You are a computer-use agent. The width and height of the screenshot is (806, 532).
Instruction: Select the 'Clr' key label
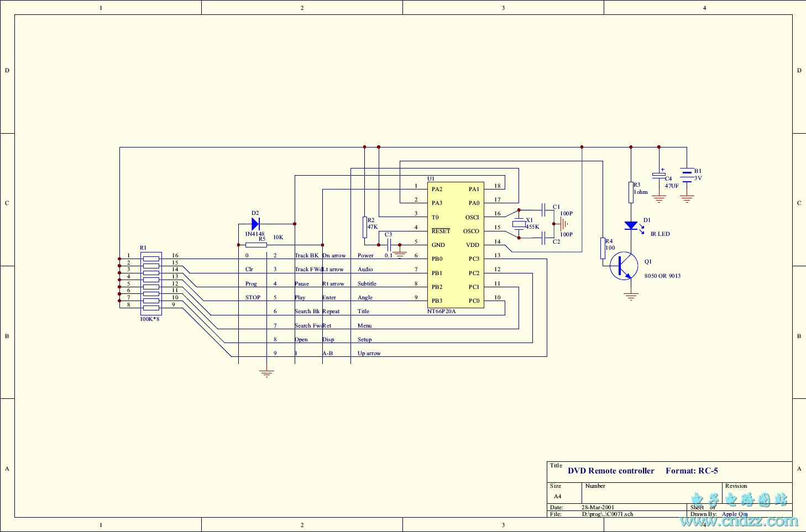[249, 270]
